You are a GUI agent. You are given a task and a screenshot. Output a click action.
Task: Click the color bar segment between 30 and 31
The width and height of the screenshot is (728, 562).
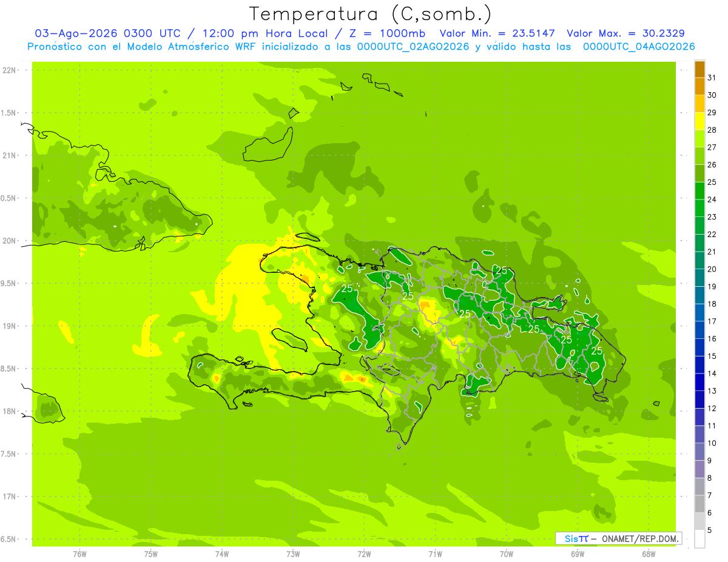(699, 86)
